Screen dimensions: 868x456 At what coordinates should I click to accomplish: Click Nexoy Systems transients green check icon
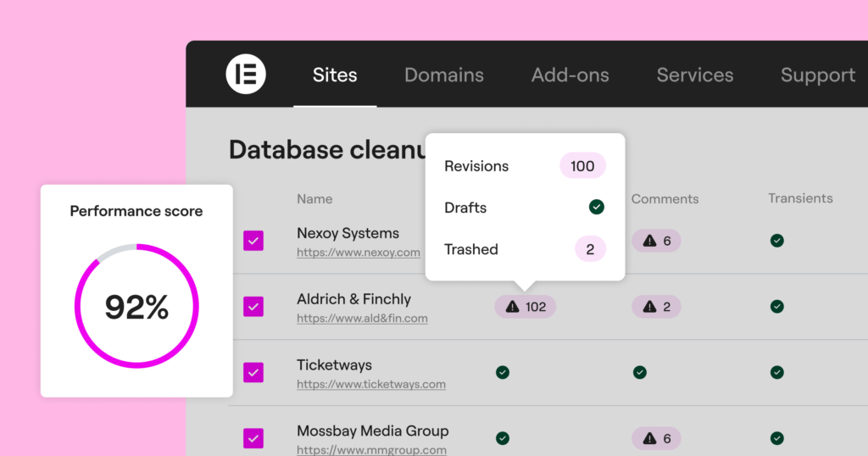[x=777, y=241]
